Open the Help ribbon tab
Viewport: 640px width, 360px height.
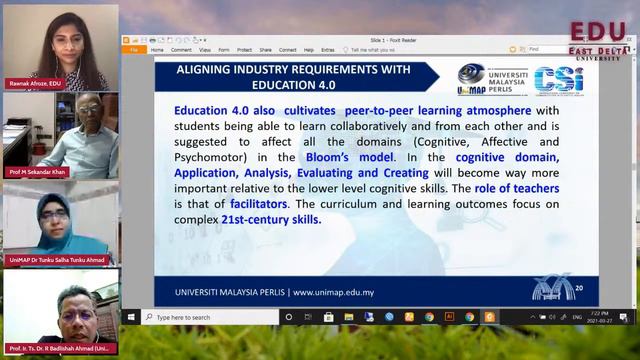(x=309, y=50)
